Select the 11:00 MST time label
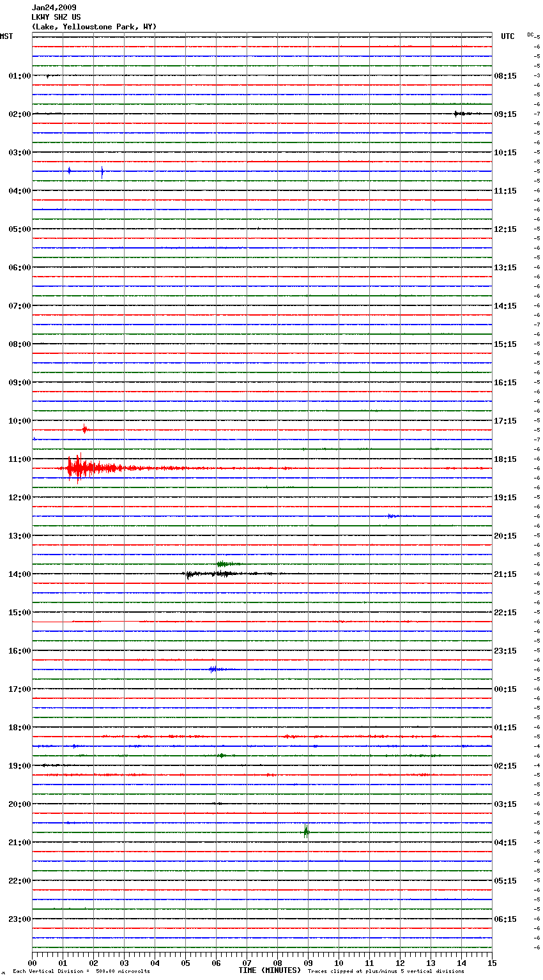Image resolution: width=543 pixels, height=980 pixels. 19,459
